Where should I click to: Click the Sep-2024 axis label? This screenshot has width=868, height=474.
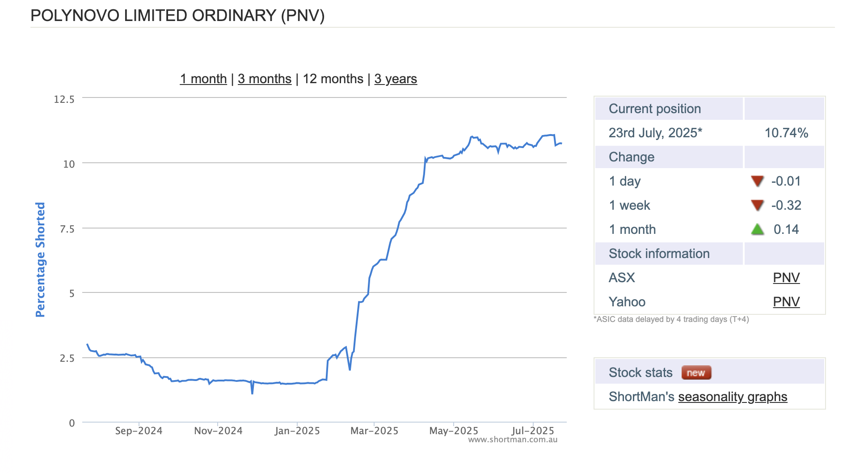pyautogui.click(x=139, y=431)
